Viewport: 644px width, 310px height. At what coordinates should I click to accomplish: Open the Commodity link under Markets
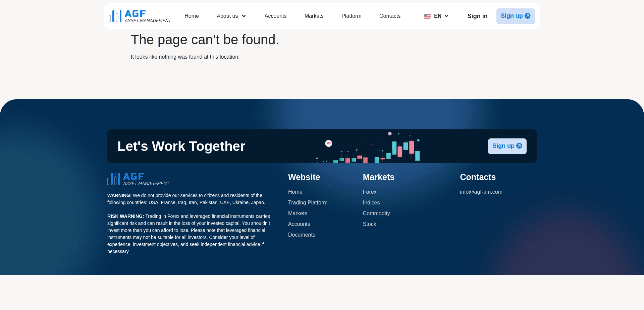(376, 213)
